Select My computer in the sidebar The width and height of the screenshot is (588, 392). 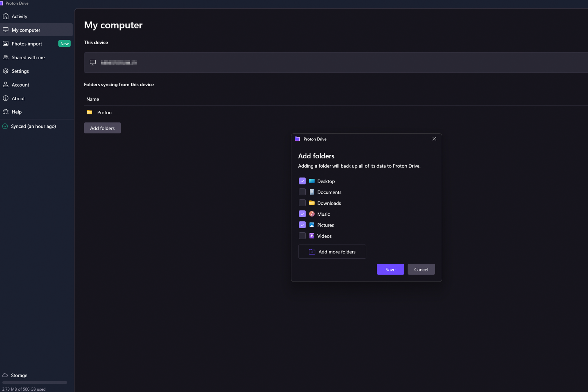coord(36,30)
